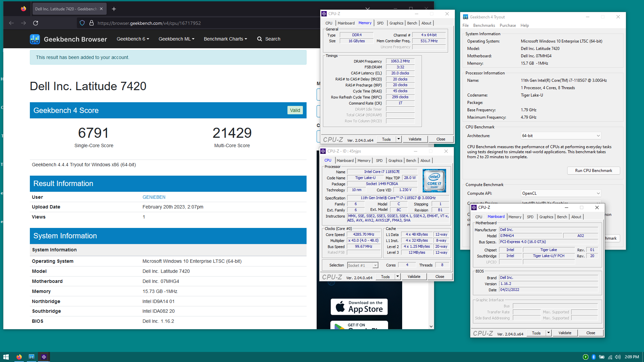The height and width of the screenshot is (362, 644).
Task: Click the CPU-Z taskbar icon
Action: coord(44,357)
